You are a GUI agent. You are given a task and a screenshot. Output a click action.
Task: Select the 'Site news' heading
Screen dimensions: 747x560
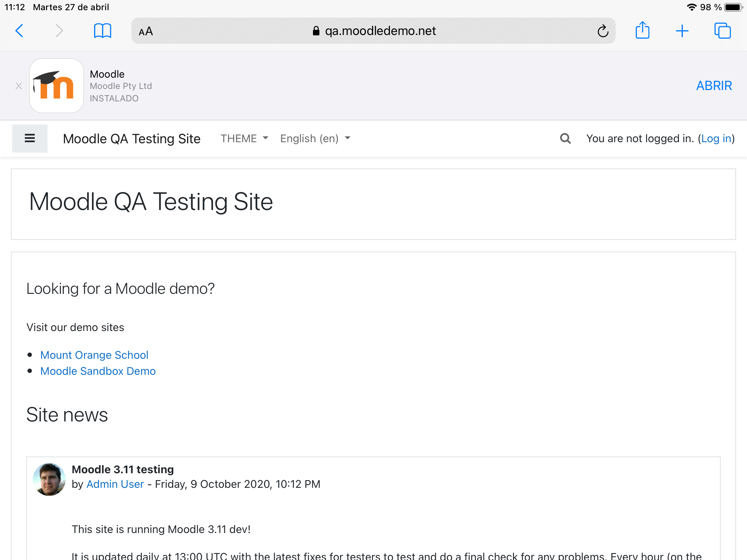(67, 415)
